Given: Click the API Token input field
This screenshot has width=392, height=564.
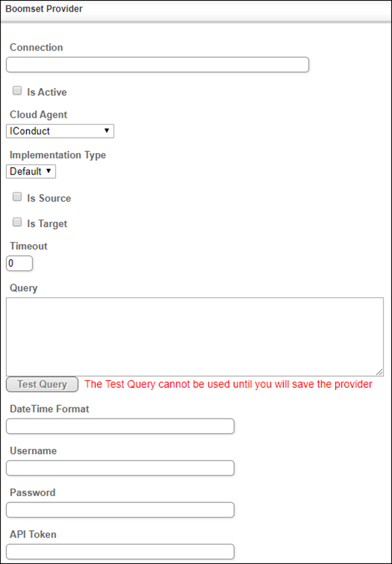Looking at the screenshot, I should point(120,552).
